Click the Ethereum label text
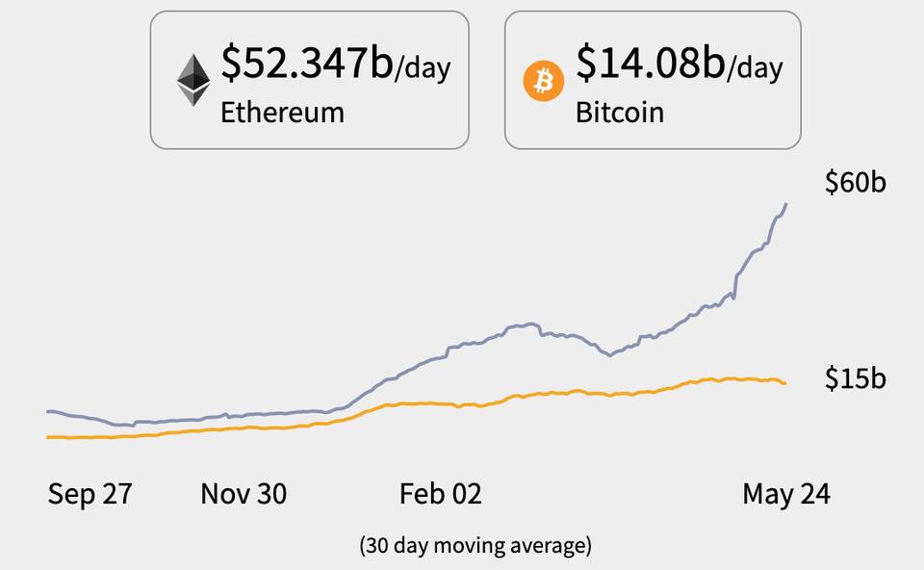The width and height of the screenshot is (924, 570). [282, 112]
